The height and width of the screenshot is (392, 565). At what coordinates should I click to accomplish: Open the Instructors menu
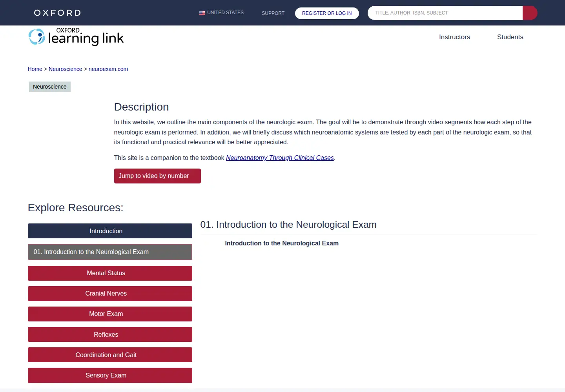(454, 37)
